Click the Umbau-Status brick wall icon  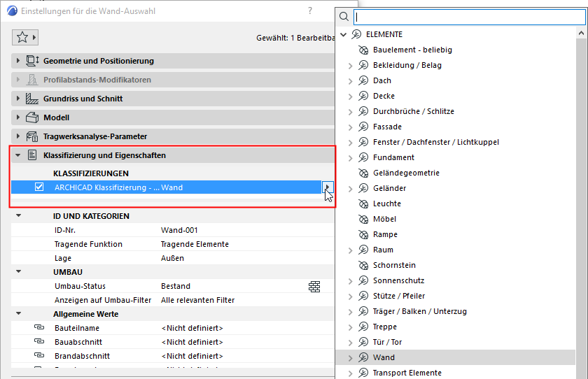point(314,286)
